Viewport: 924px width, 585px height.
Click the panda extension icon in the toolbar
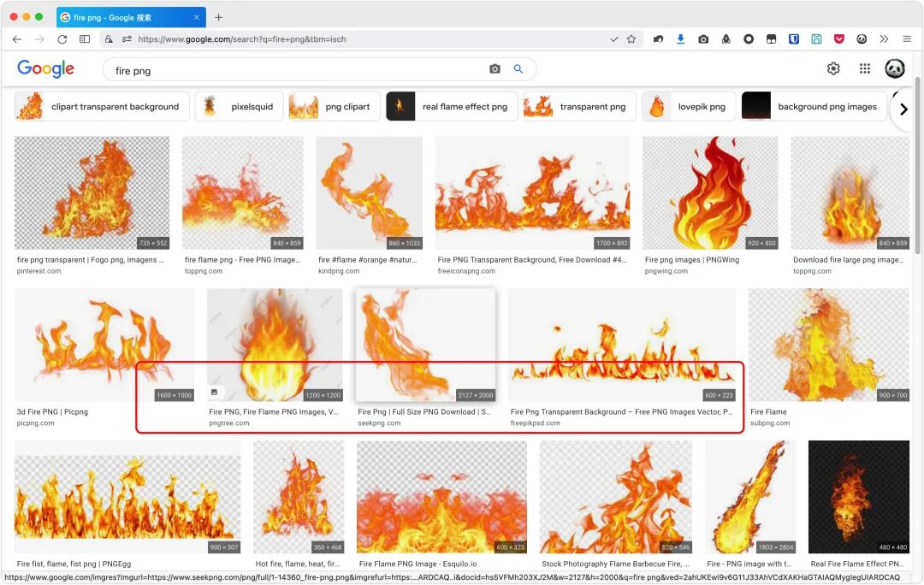(x=862, y=38)
